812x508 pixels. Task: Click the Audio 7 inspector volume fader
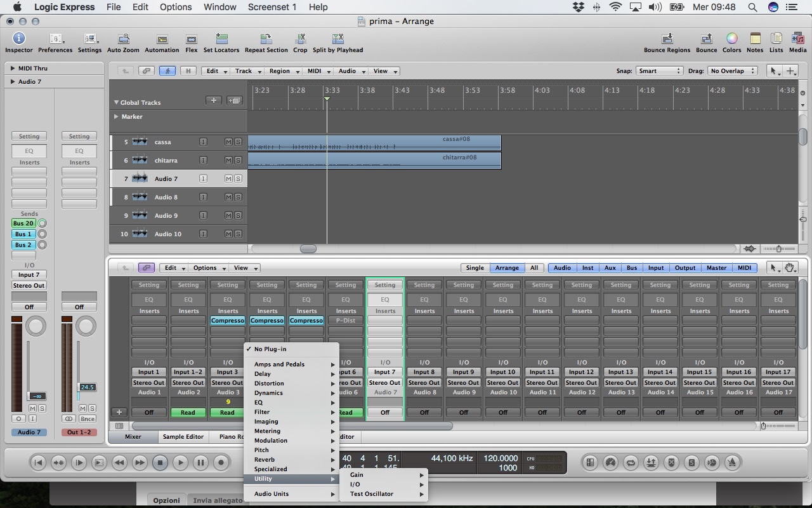point(36,396)
